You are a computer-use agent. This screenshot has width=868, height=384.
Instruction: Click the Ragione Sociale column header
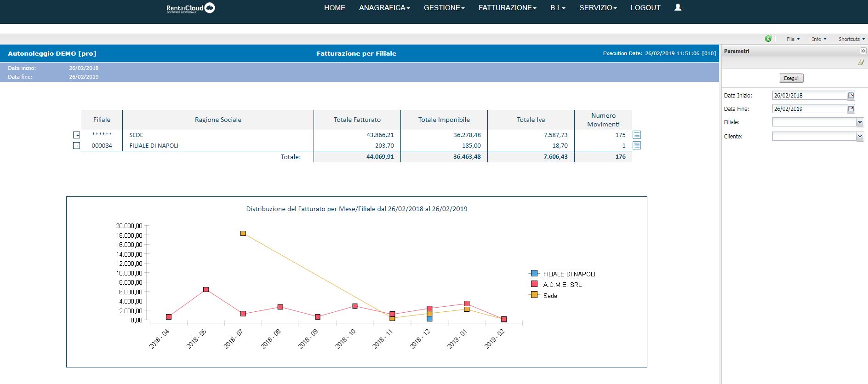click(x=218, y=120)
